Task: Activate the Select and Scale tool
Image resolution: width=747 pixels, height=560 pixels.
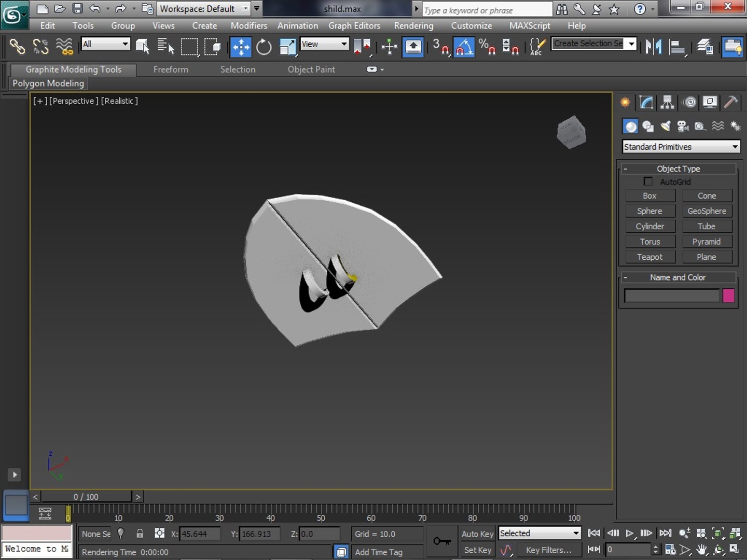Action: click(287, 47)
